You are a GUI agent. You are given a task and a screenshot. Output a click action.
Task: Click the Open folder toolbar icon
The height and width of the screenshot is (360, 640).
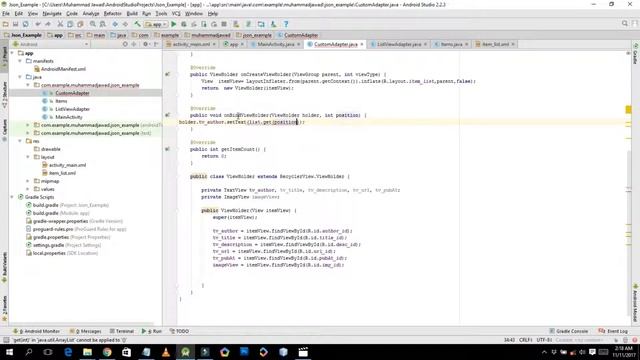pos(5,24)
